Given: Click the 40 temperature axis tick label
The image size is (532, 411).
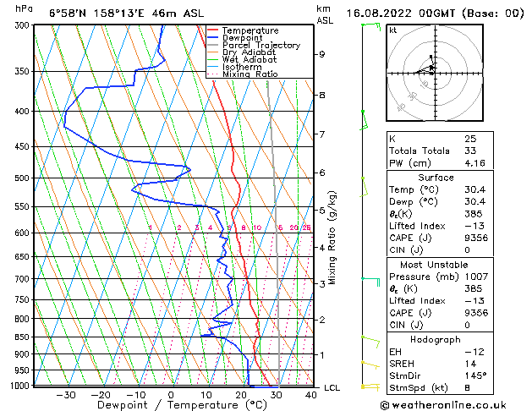Looking at the screenshot, I should click(310, 396).
